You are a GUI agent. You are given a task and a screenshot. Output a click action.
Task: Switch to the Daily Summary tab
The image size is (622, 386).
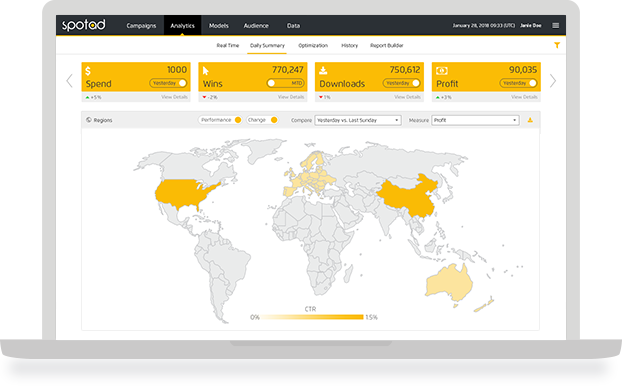coord(267,46)
